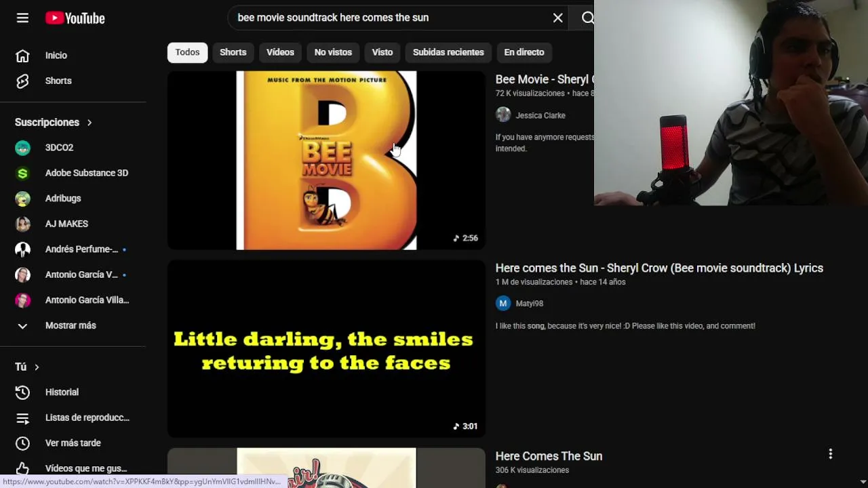This screenshot has width=868, height=488.
Task: Play the third result thumbnail
Action: (x=326, y=468)
